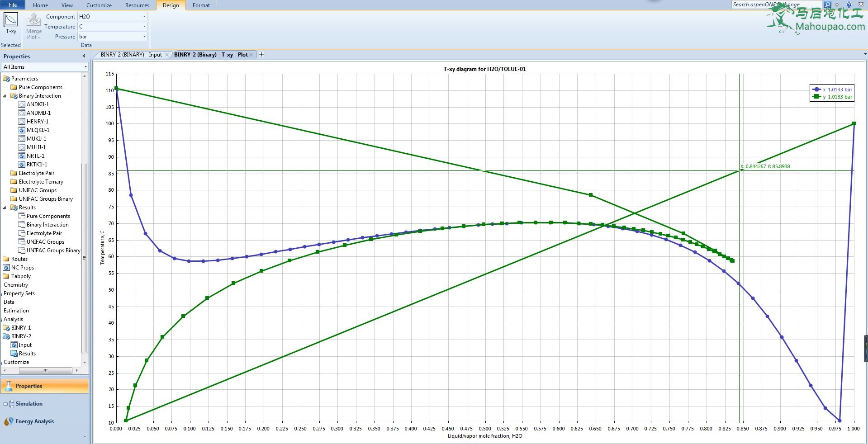This screenshot has width=868, height=444.
Task: Select the x 1.0133 bar legend entry
Action: click(832, 90)
